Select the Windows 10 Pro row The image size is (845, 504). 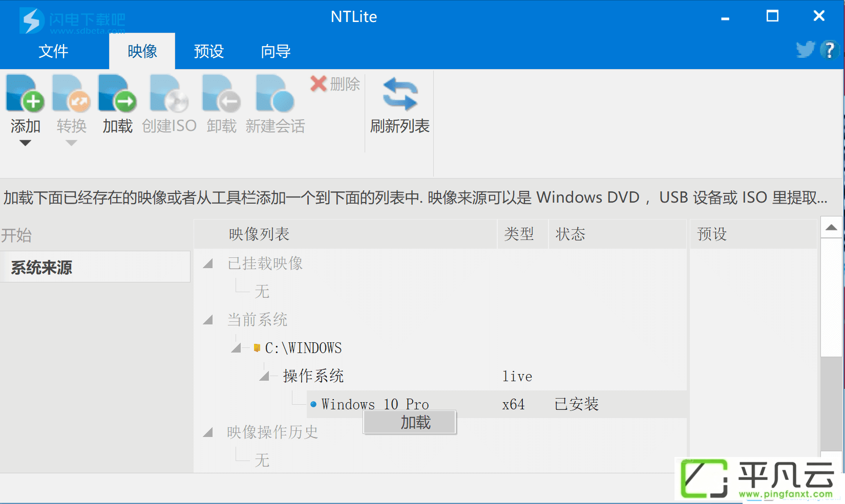[x=497, y=404]
